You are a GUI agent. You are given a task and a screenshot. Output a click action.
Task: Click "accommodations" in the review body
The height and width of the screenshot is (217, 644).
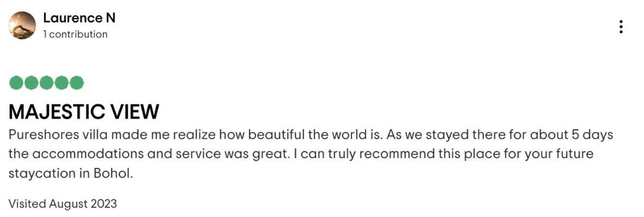point(86,154)
